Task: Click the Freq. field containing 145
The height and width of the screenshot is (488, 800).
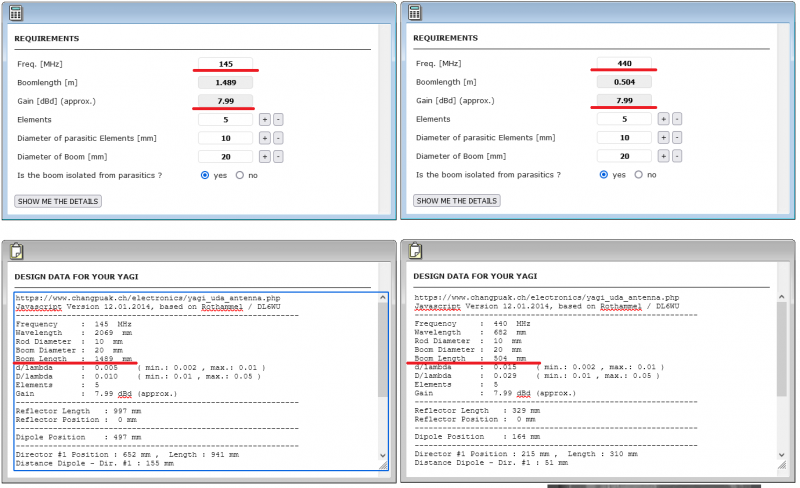Action: click(226, 63)
